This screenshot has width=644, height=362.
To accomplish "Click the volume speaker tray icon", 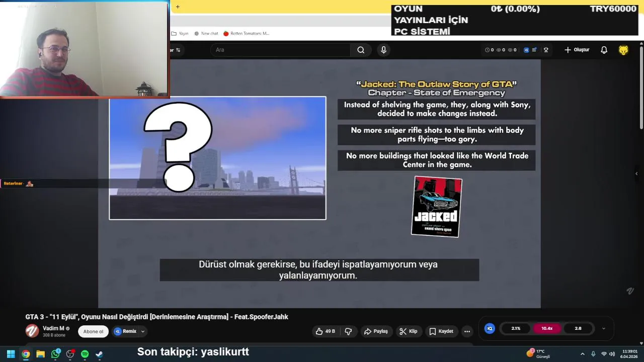I will coord(612,354).
